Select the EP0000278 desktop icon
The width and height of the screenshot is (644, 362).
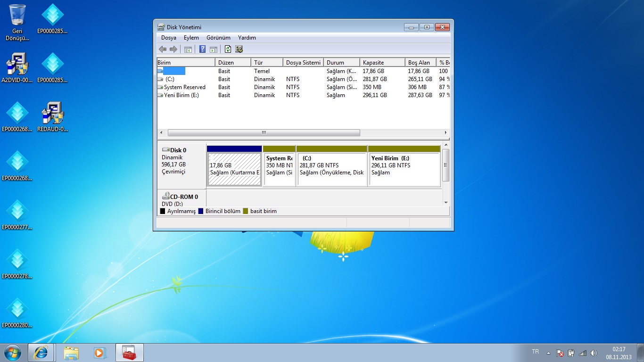pyautogui.click(x=17, y=264)
